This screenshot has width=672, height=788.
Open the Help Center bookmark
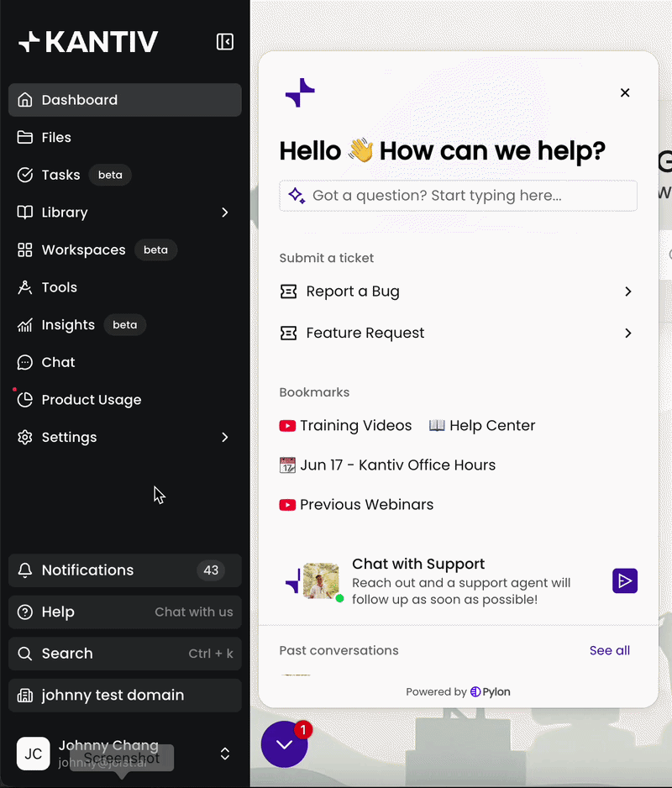482,426
